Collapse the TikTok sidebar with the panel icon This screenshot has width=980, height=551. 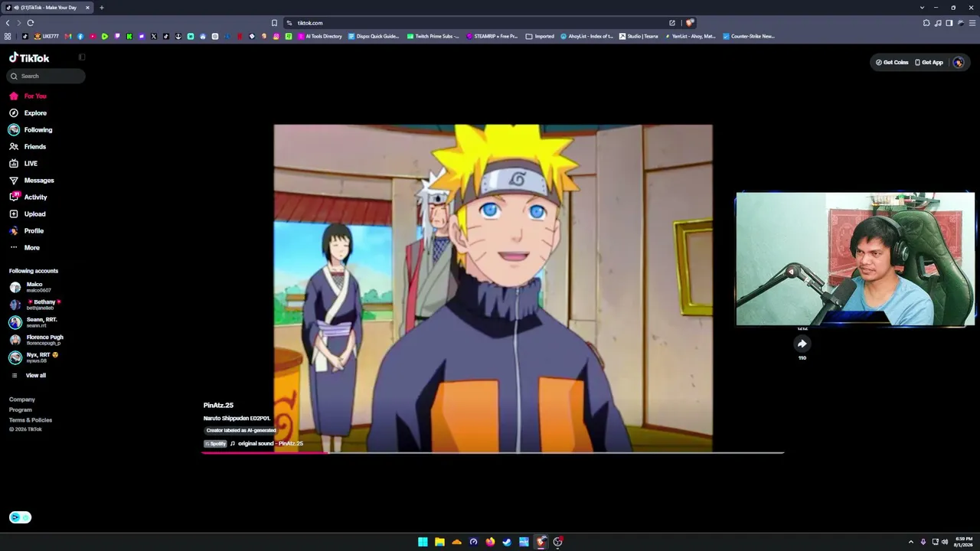click(82, 57)
